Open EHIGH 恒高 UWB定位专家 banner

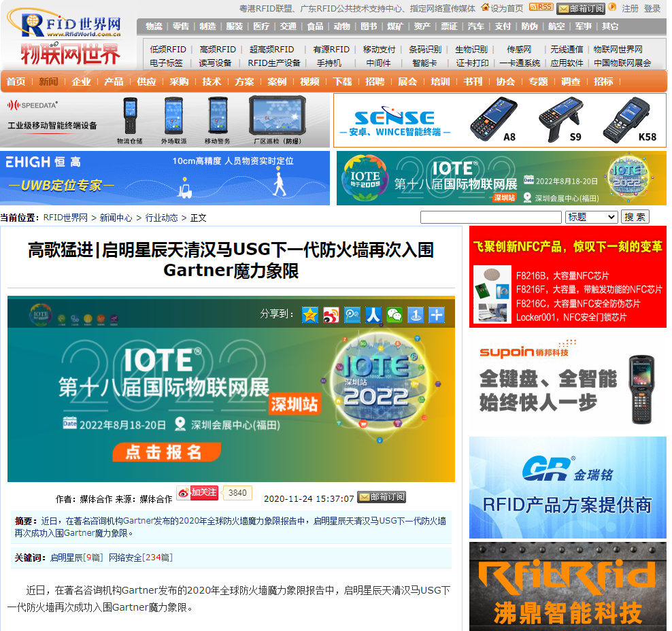pos(165,177)
